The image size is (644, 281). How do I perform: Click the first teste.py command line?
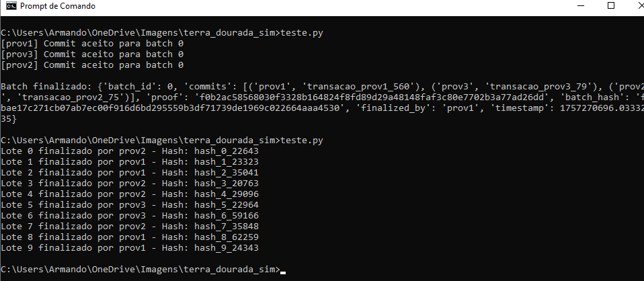pyautogui.click(x=162, y=33)
